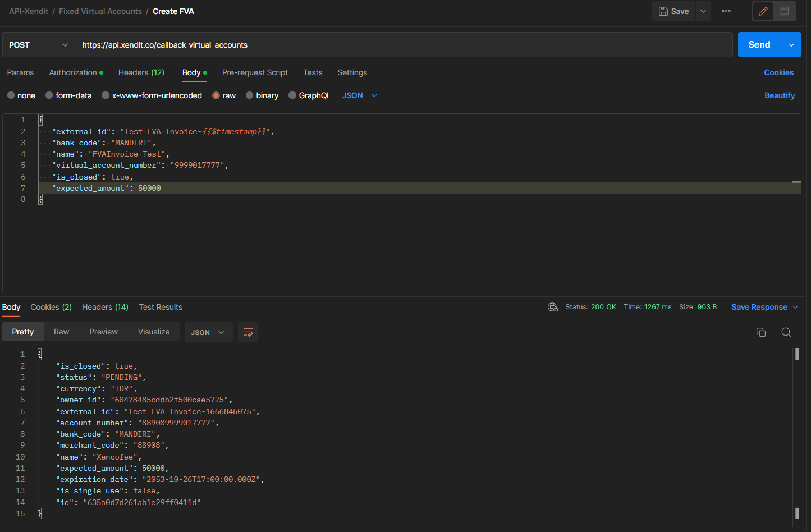Choose the GraphQL body radio button
Viewport: 811px width, 532px height.
point(292,95)
